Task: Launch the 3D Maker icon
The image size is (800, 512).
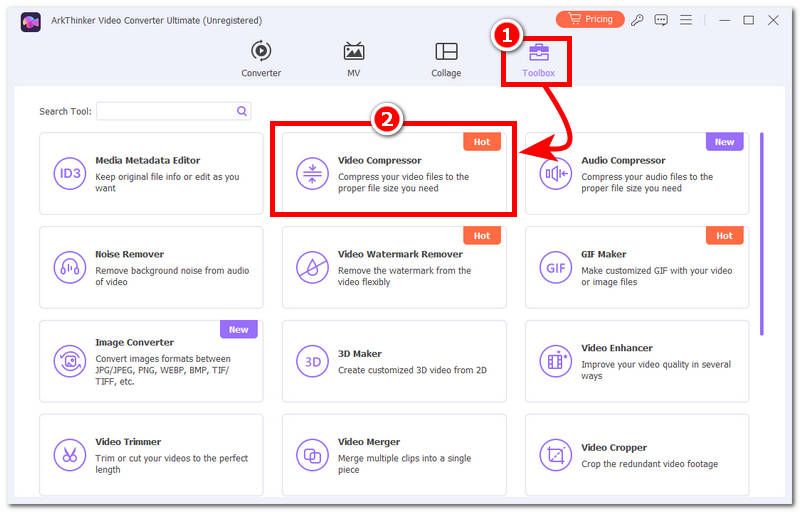Action: tap(312, 361)
